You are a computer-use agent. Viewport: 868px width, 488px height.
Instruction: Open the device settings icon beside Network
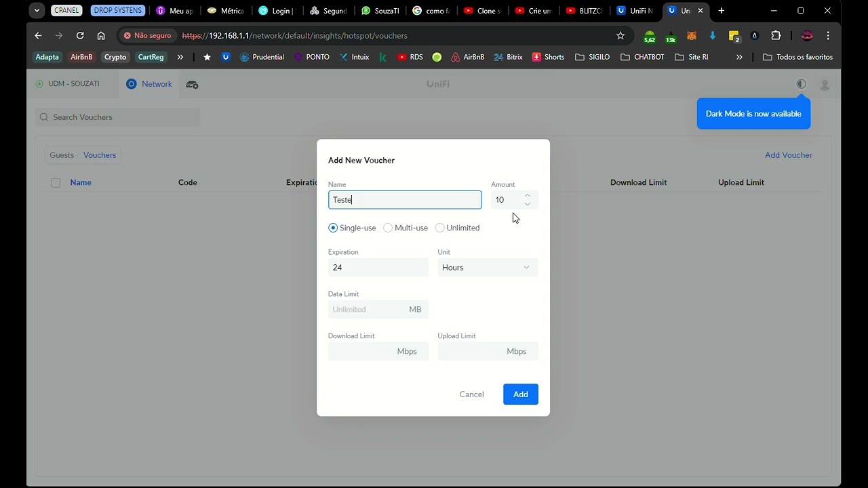[x=192, y=85]
